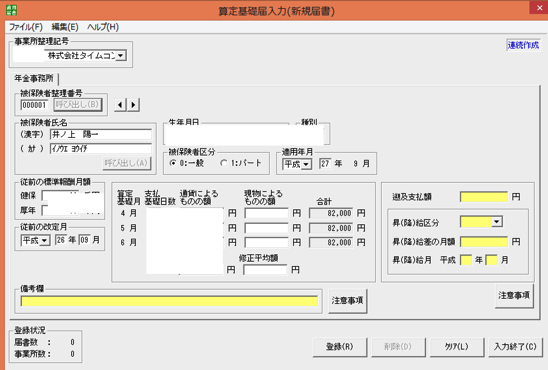Click the 入力終了(C) button
This screenshot has width=548, height=370.
click(515, 347)
